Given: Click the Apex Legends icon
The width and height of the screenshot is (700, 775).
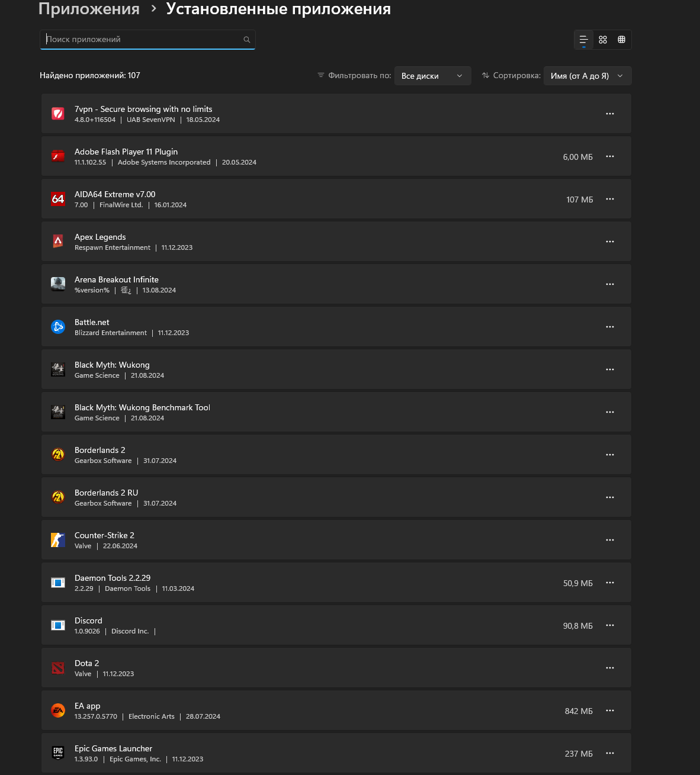Looking at the screenshot, I should 58,242.
